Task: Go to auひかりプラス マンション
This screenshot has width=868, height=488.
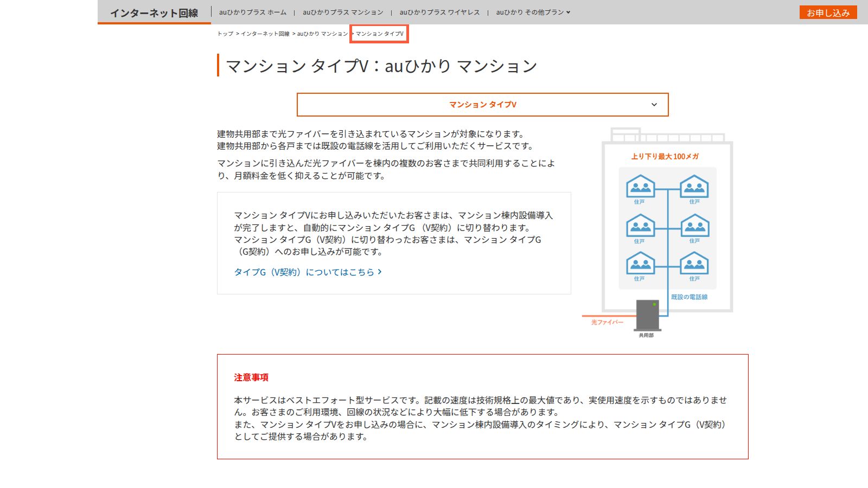Action: click(343, 12)
